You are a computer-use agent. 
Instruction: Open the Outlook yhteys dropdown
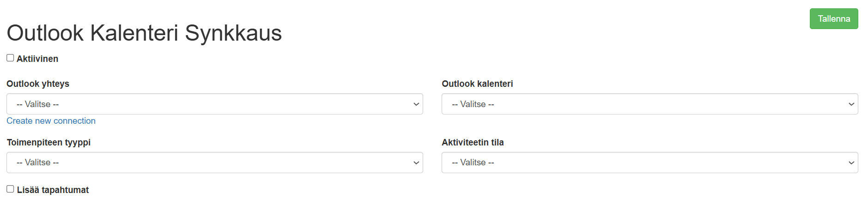pyautogui.click(x=214, y=104)
